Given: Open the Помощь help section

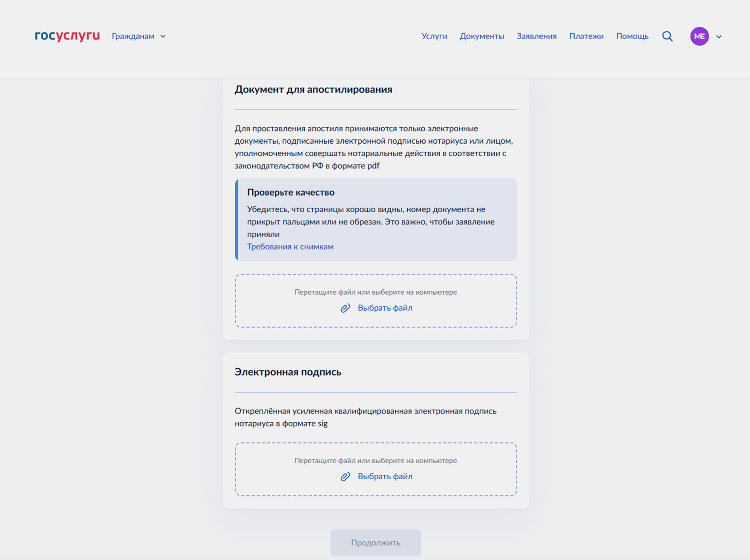Looking at the screenshot, I should [632, 36].
